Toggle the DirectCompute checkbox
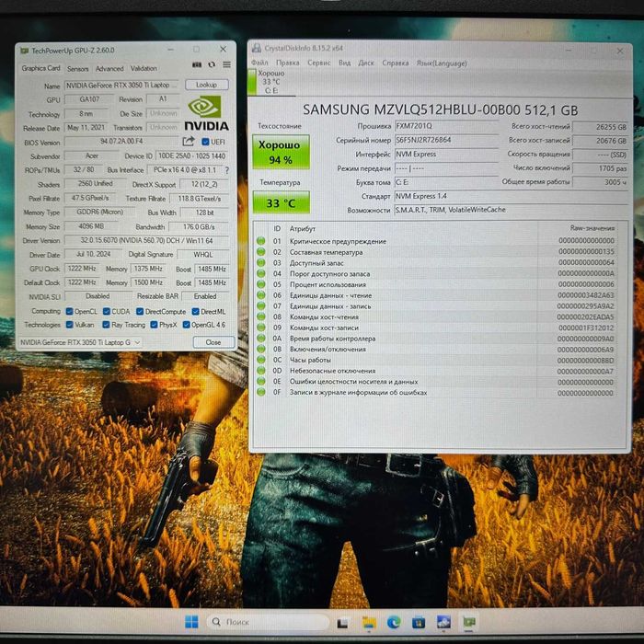This screenshot has height=644, width=644. pos(140,311)
